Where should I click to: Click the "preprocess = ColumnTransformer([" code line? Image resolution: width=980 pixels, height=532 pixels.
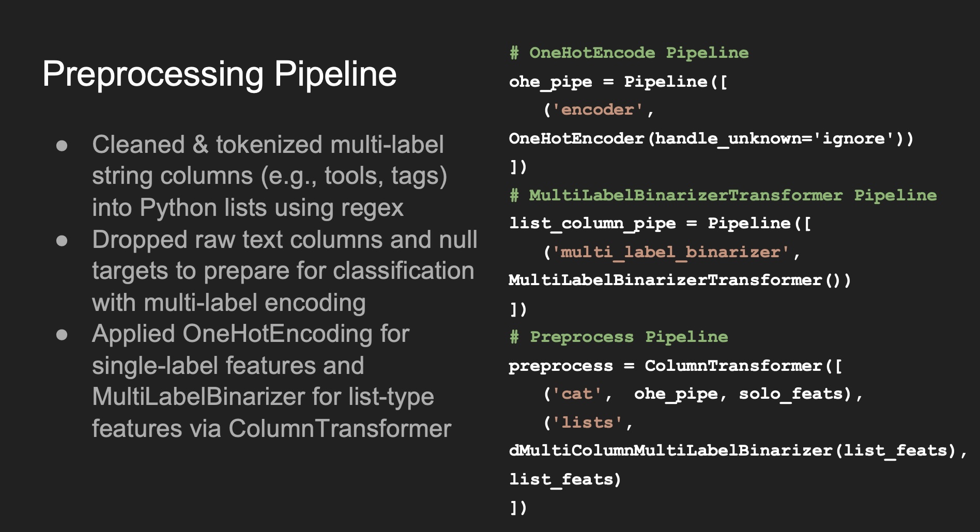click(675, 366)
